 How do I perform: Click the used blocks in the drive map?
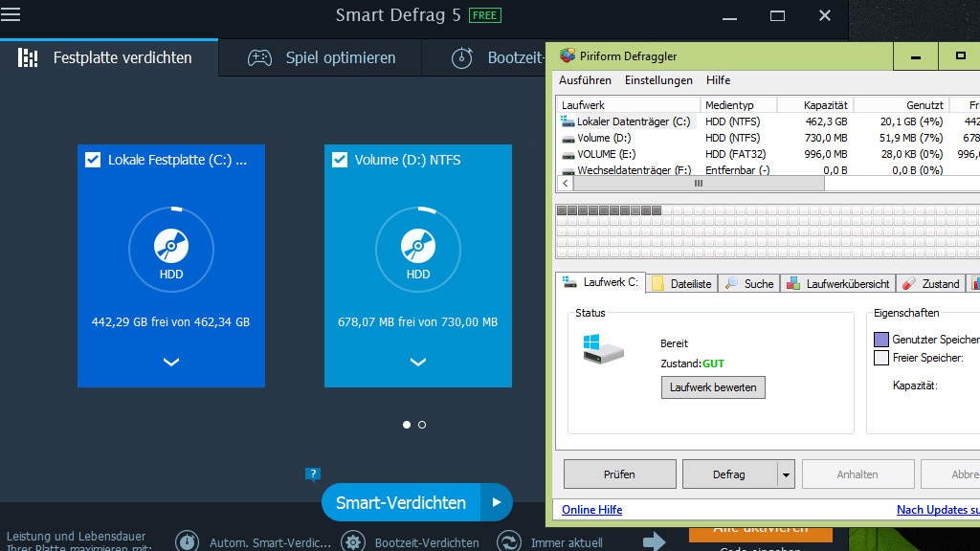click(609, 210)
